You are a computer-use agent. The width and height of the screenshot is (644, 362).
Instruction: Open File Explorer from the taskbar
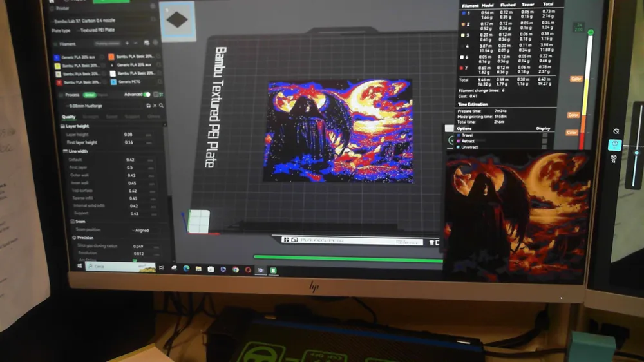pyautogui.click(x=198, y=269)
